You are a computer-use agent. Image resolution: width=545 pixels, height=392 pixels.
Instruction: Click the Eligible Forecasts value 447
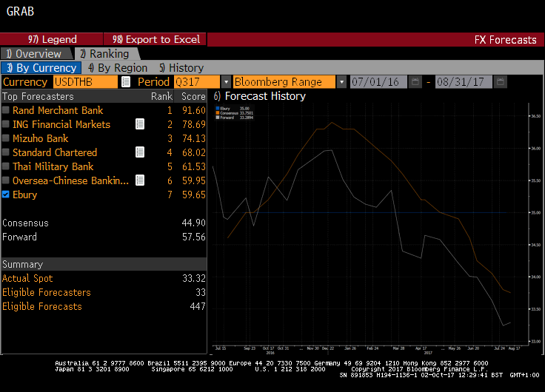pos(198,306)
